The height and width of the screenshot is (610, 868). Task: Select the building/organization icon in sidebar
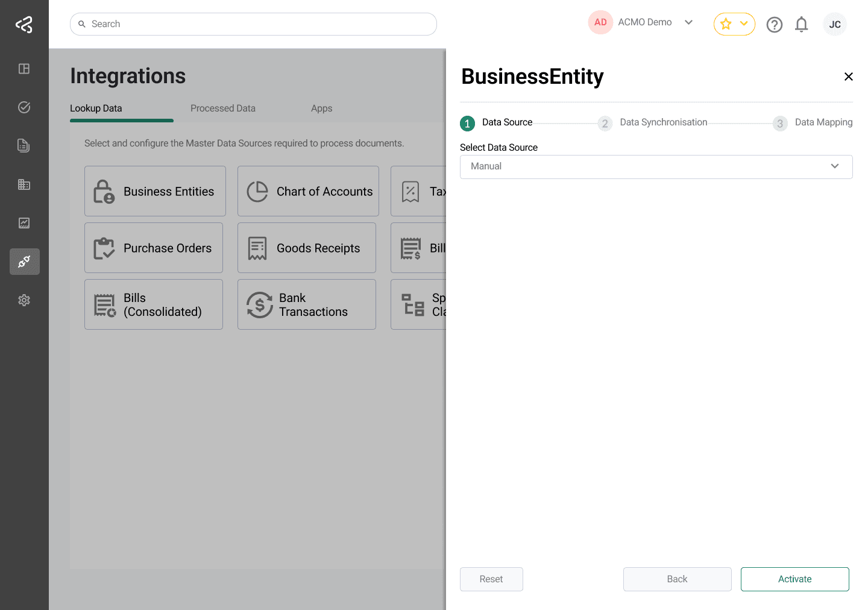(x=24, y=184)
